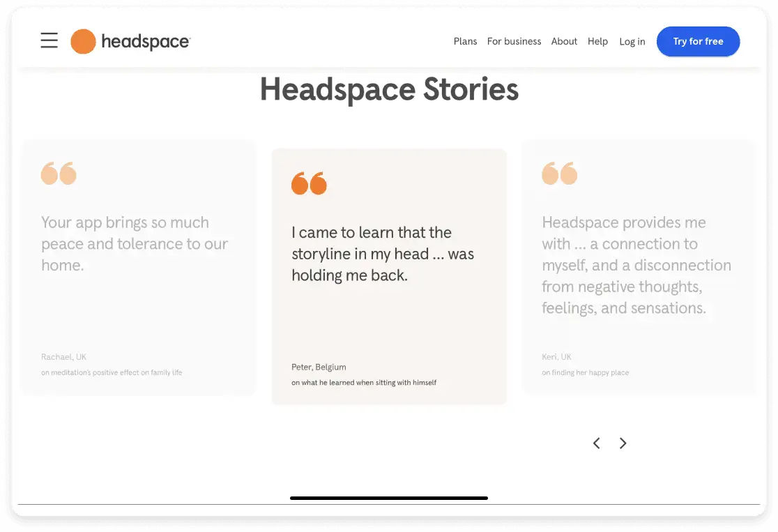Click the orange quote mark on Peter's card

pyautogui.click(x=309, y=183)
